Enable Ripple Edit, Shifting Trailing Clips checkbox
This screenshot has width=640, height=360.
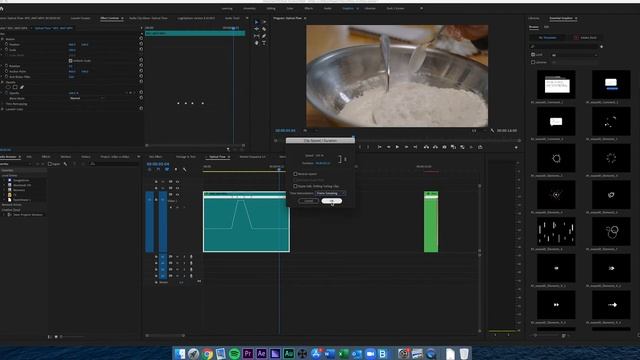(295, 186)
